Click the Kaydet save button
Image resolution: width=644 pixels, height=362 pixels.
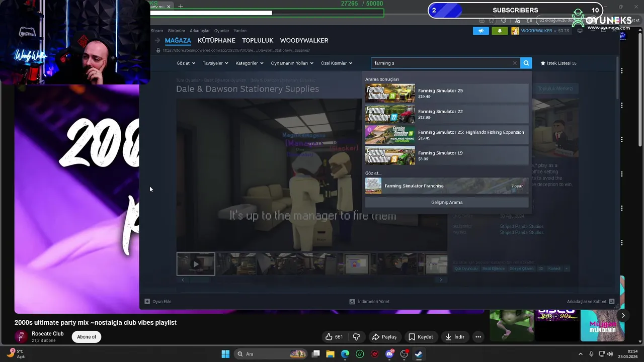click(x=421, y=337)
